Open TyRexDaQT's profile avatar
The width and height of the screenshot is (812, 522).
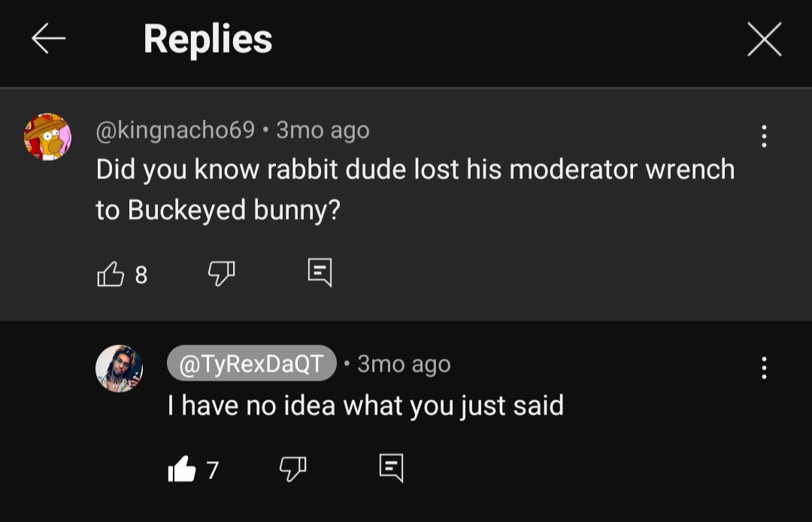pos(119,369)
